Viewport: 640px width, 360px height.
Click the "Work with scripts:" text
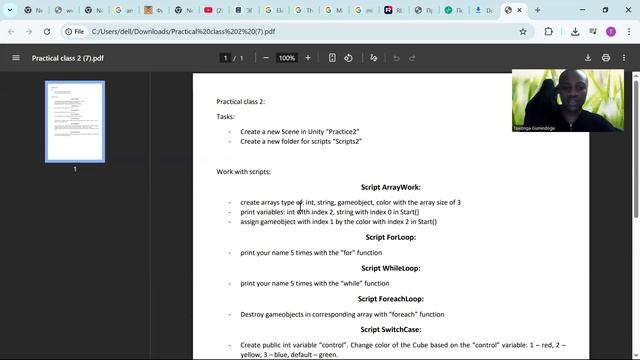pyautogui.click(x=244, y=171)
